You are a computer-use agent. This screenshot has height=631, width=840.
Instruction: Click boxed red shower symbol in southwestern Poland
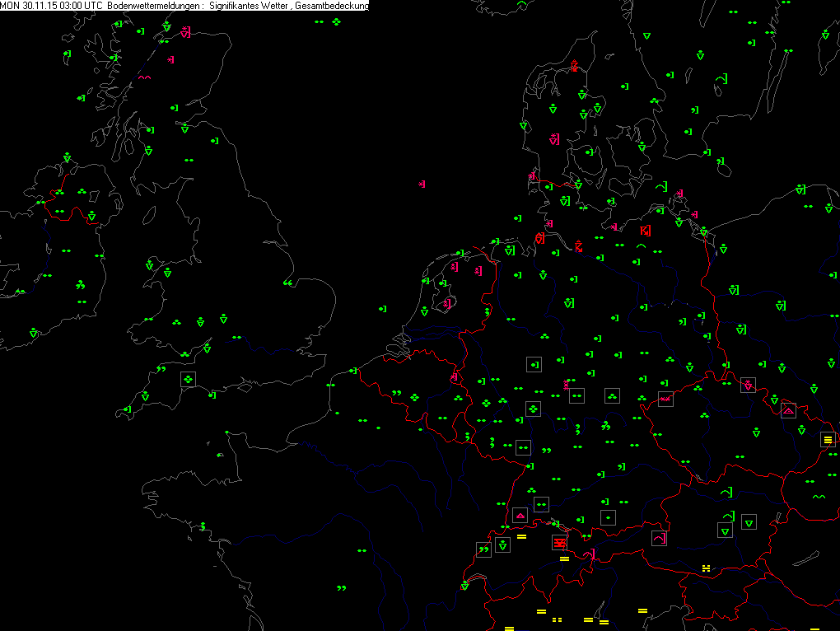tap(748, 385)
